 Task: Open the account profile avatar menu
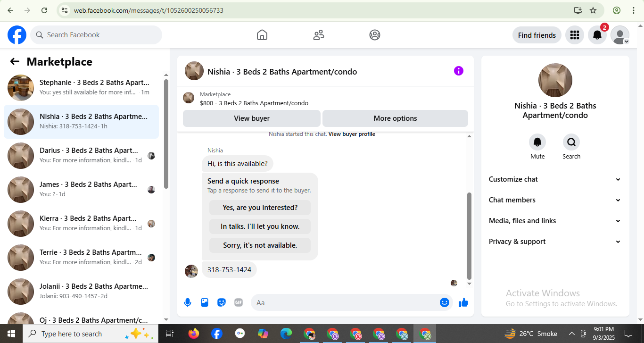click(620, 35)
